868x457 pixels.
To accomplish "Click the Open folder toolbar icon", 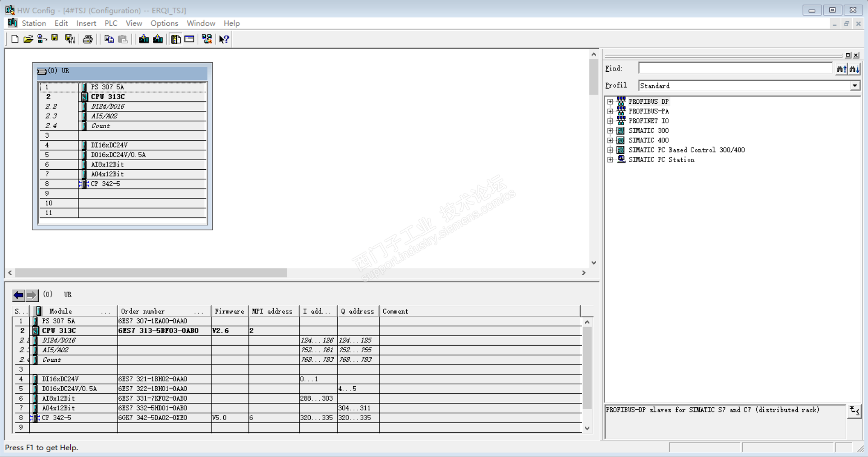I will [x=28, y=39].
